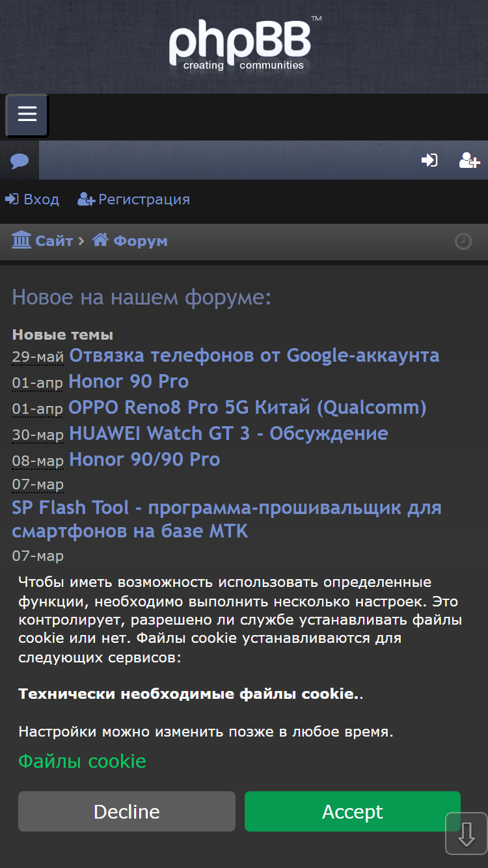Click the Новое на нашем форуме heading
Screen dimensions: 488x868
(141, 298)
